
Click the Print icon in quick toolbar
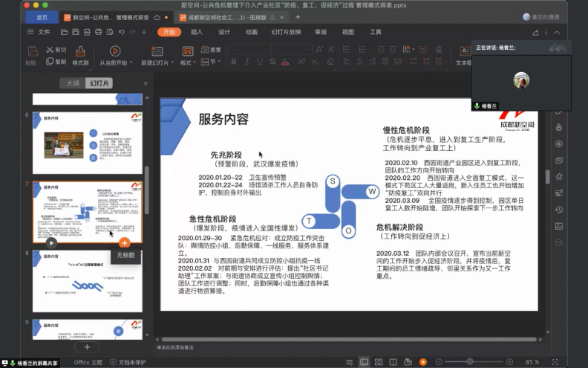coord(97,32)
